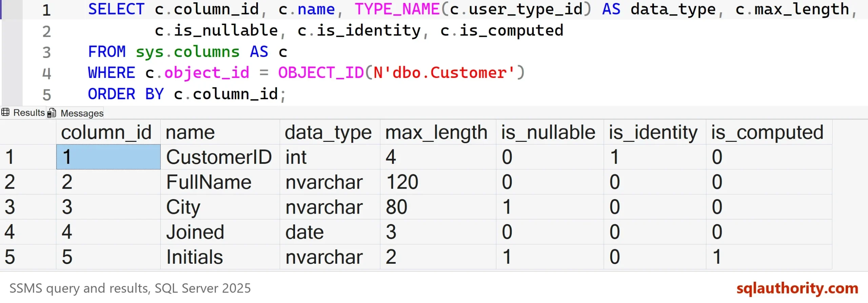Select the FullName cell
Screen dimensions: 868x303
[220, 182]
